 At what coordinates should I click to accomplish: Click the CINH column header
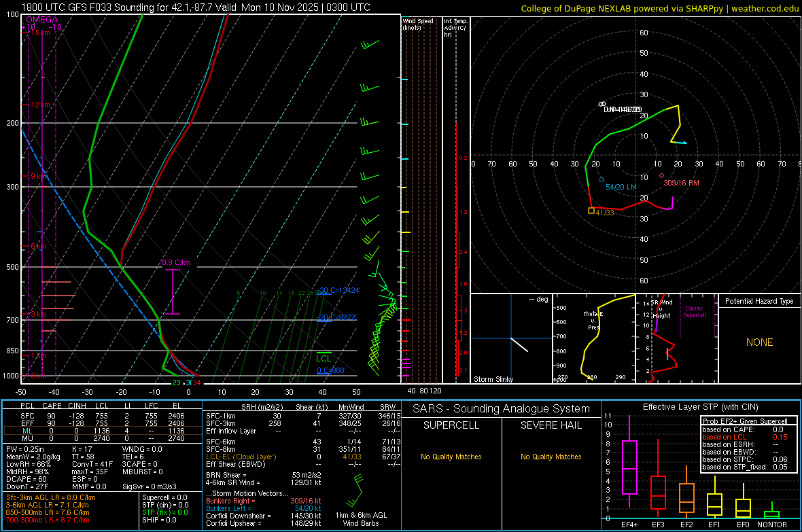(x=77, y=406)
